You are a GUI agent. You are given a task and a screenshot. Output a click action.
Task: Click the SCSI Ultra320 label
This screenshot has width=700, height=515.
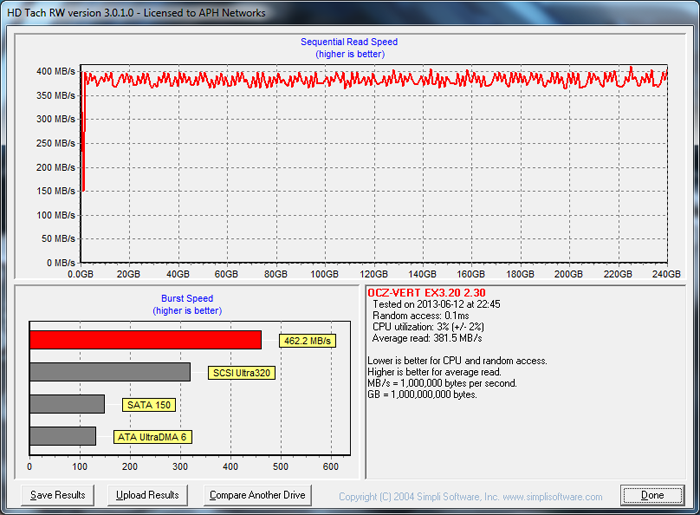241,373
